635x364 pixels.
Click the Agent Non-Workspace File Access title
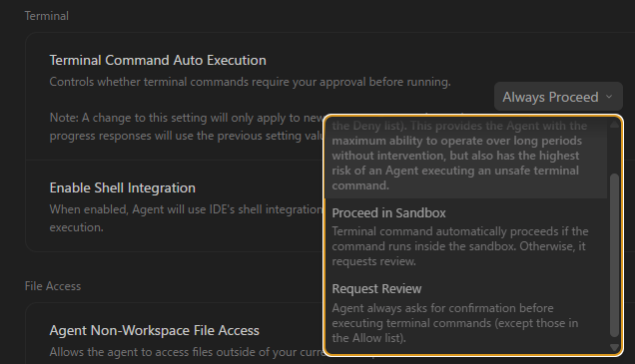coord(155,330)
